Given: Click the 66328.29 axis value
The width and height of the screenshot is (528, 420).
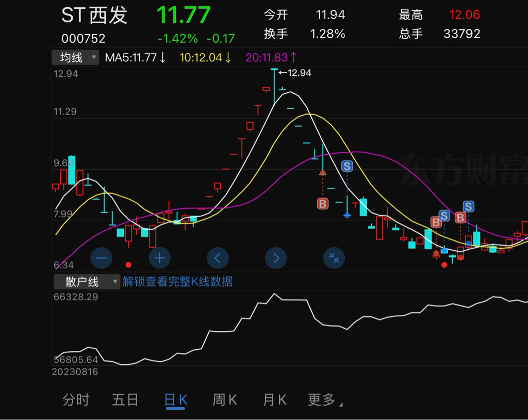Looking at the screenshot, I should (76, 297).
